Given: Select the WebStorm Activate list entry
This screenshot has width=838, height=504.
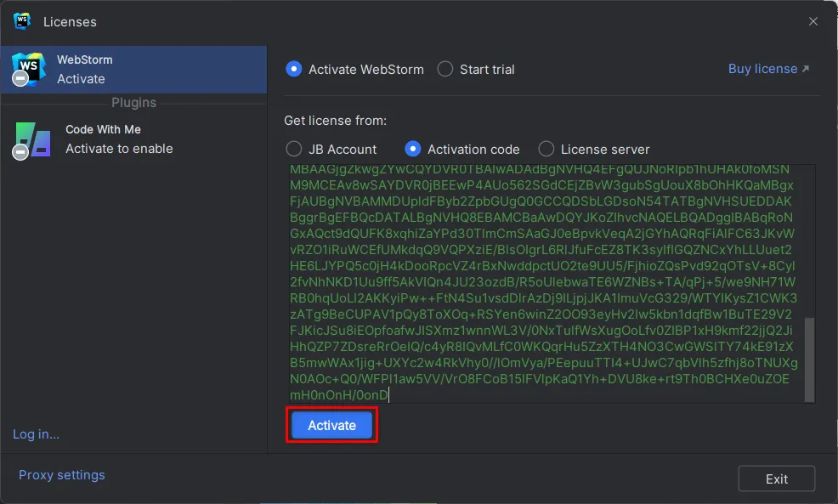Looking at the screenshot, I should coord(133,70).
